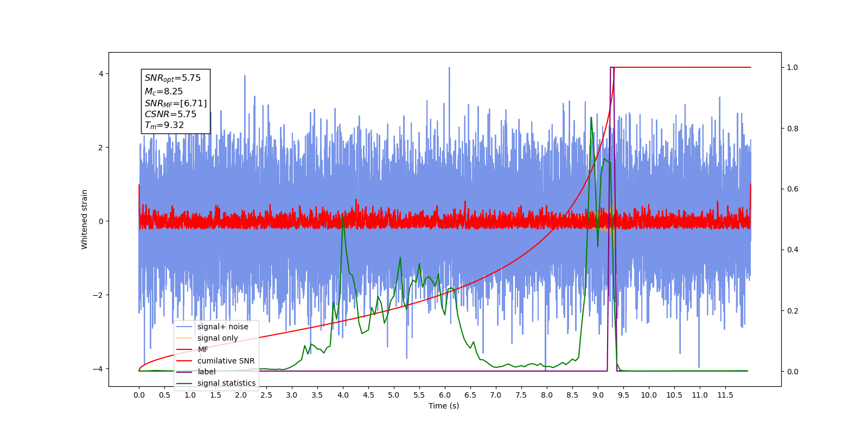This screenshot has width=868, height=434.
Task: Click the Tm=9.32 annotation text
Action: click(164, 125)
